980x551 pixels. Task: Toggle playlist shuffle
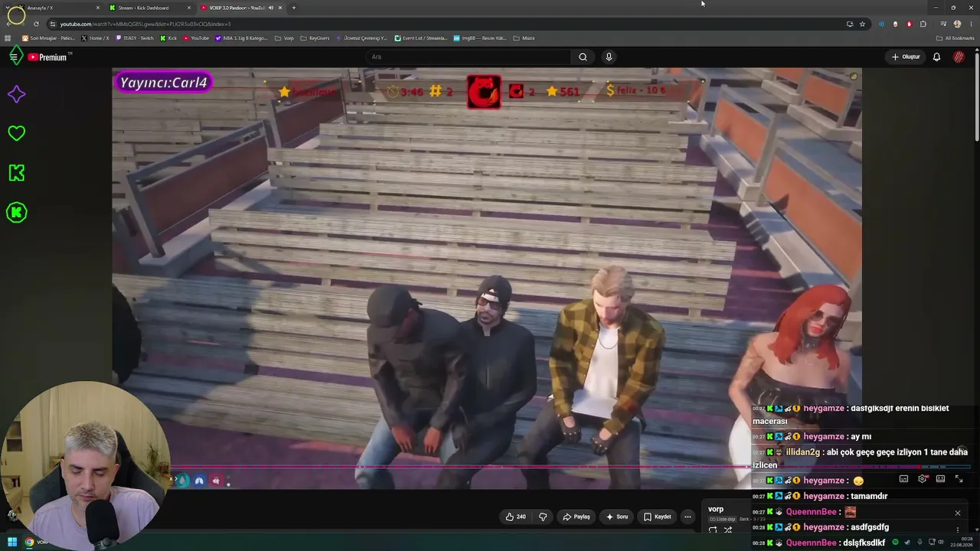[x=728, y=530]
